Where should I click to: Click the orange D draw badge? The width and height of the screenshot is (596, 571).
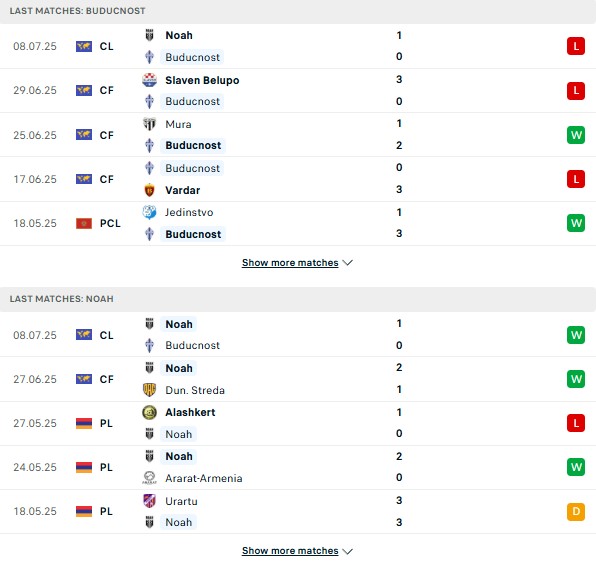[576, 512]
